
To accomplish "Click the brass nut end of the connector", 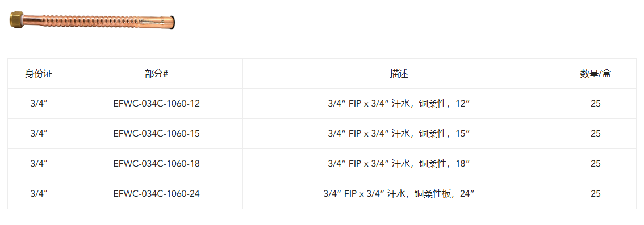I will [x=16, y=20].
